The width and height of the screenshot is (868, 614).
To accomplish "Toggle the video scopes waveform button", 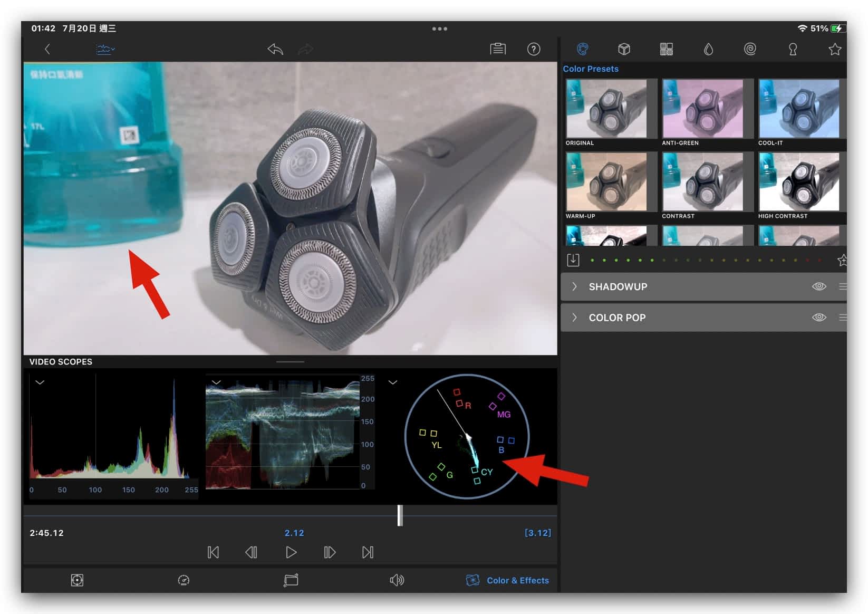I will (105, 50).
